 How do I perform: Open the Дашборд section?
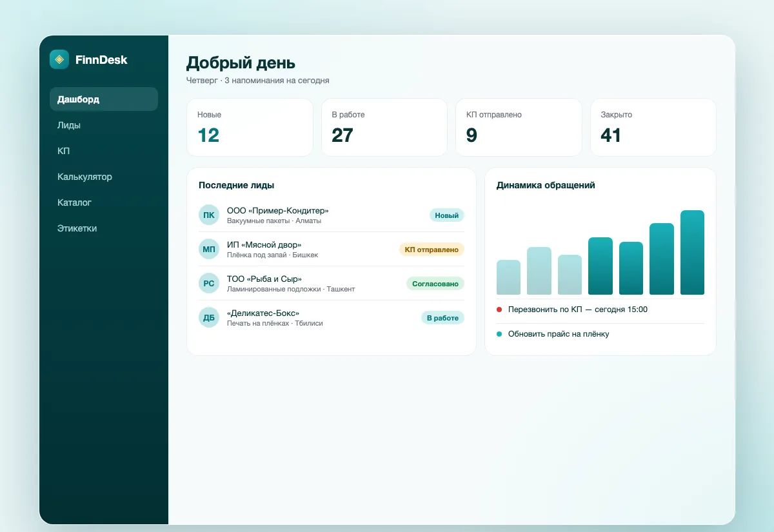(104, 99)
